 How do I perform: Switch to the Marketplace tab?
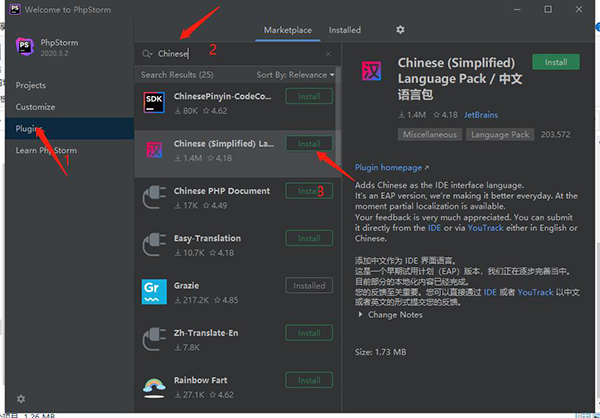coord(288,30)
